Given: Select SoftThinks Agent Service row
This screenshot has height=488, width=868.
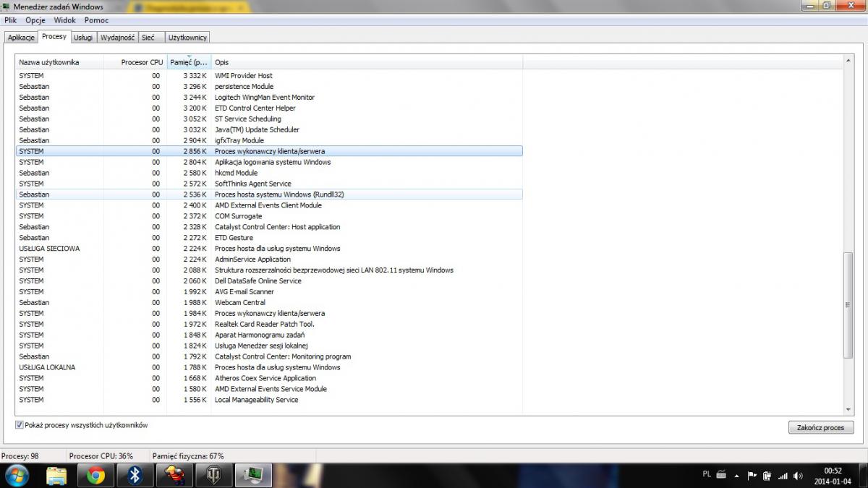Looking at the screenshot, I should 269,184.
